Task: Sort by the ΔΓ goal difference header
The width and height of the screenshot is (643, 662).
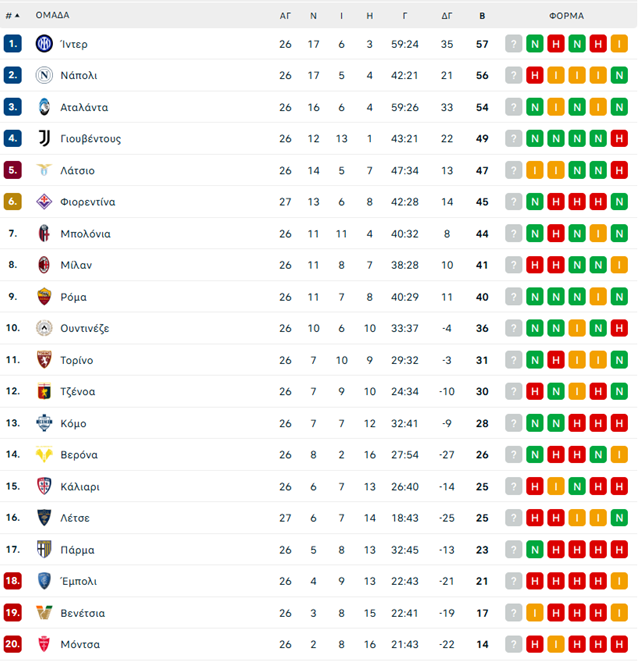Action: [447, 16]
